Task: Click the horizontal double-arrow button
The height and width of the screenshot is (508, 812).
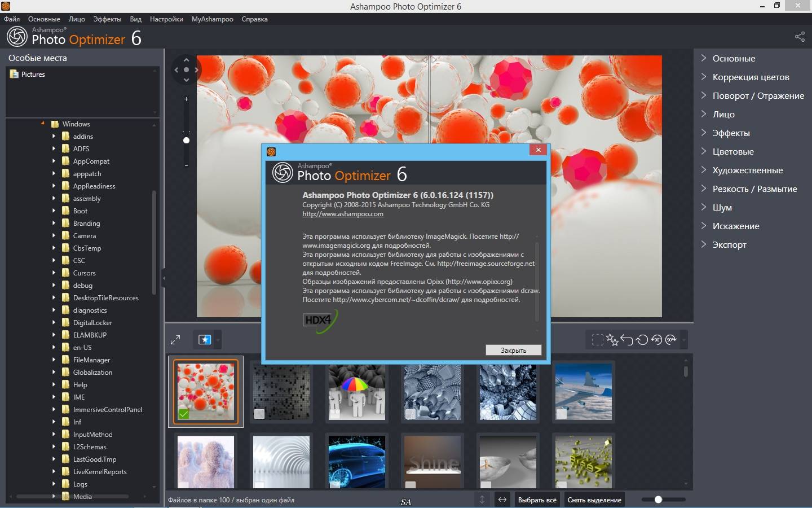Action: pyautogui.click(x=502, y=500)
